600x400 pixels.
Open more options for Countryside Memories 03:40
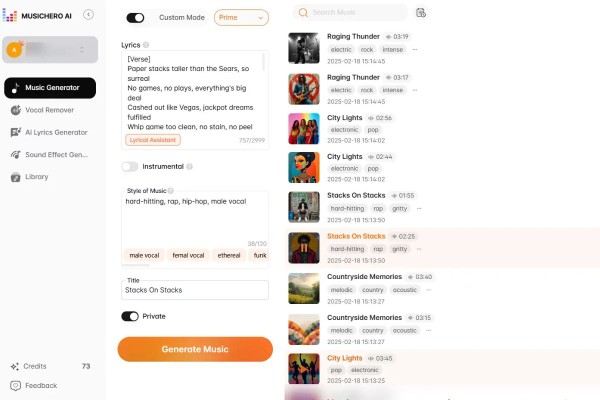pos(429,290)
